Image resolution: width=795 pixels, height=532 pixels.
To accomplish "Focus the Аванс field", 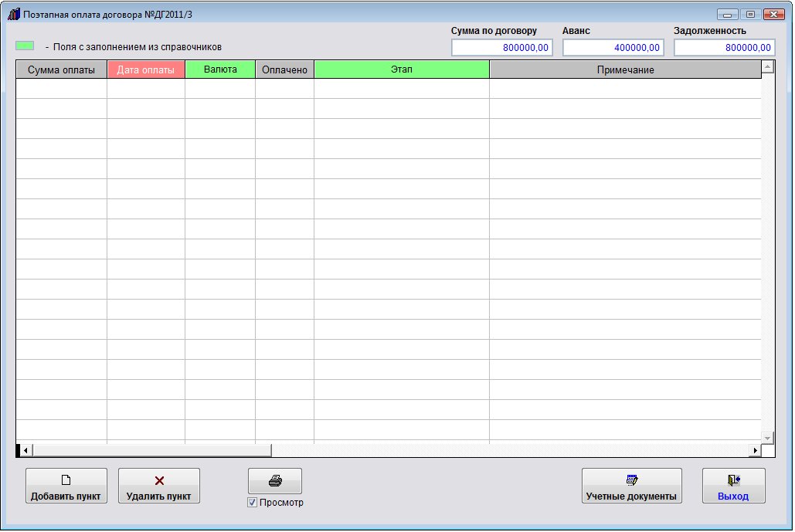I will [x=613, y=48].
